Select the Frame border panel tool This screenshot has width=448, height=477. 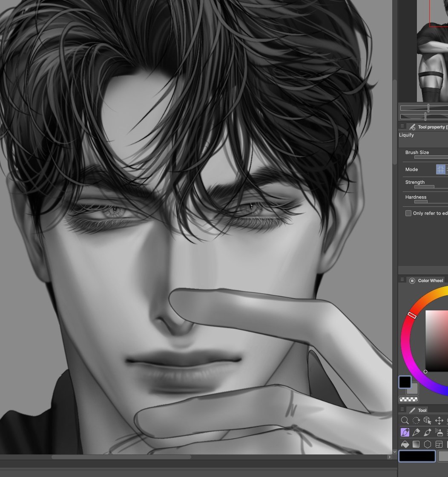(439, 444)
